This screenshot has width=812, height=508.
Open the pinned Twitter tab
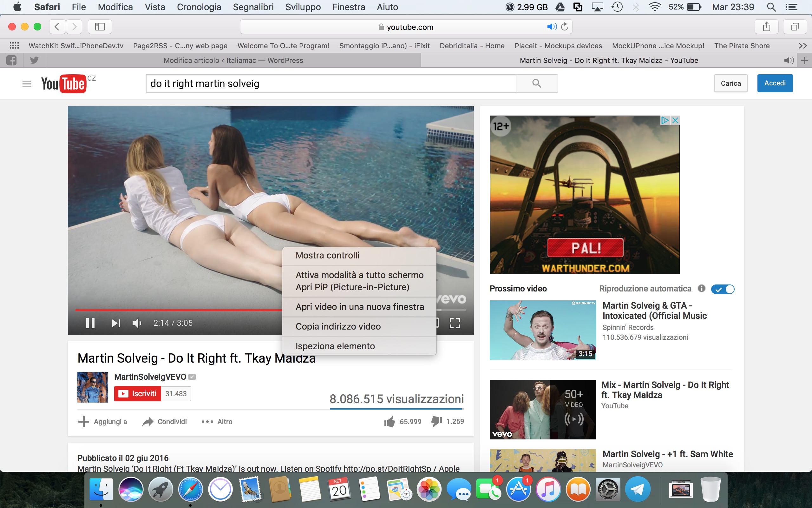tap(34, 60)
